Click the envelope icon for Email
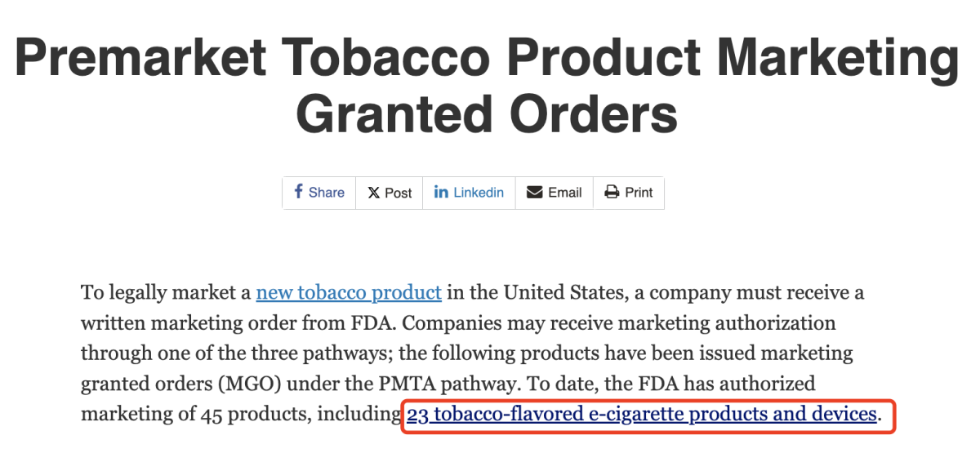The image size is (980, 453). 535,192
